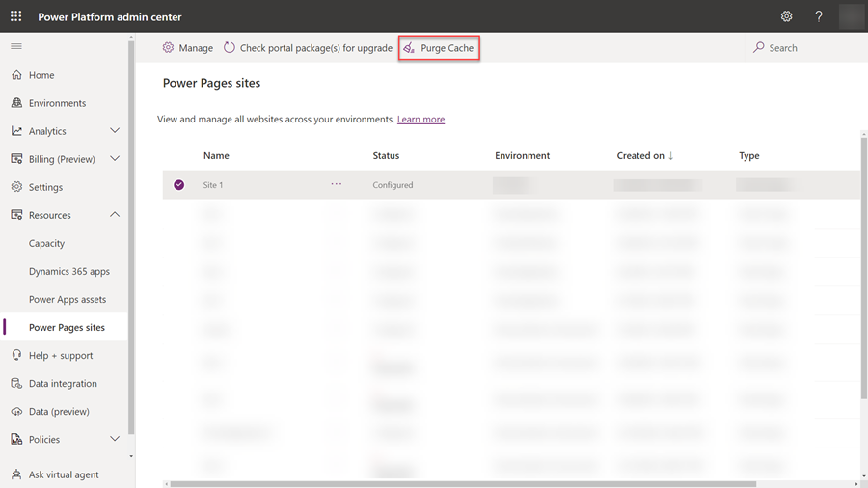The image size is (868, 488).
Task: Click the check portal packages refresh icon
Action: point(230,48)
